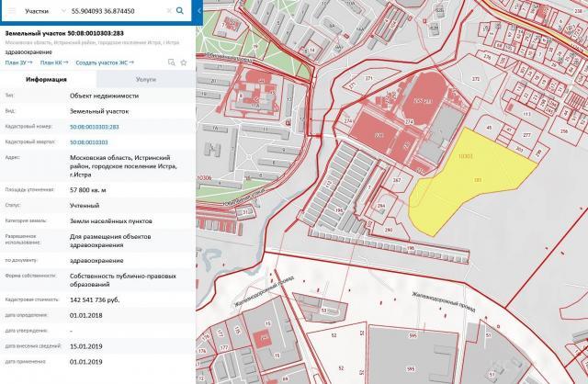Switch to the Информация tab
588x384 pixels.
[x=48, y=80]
